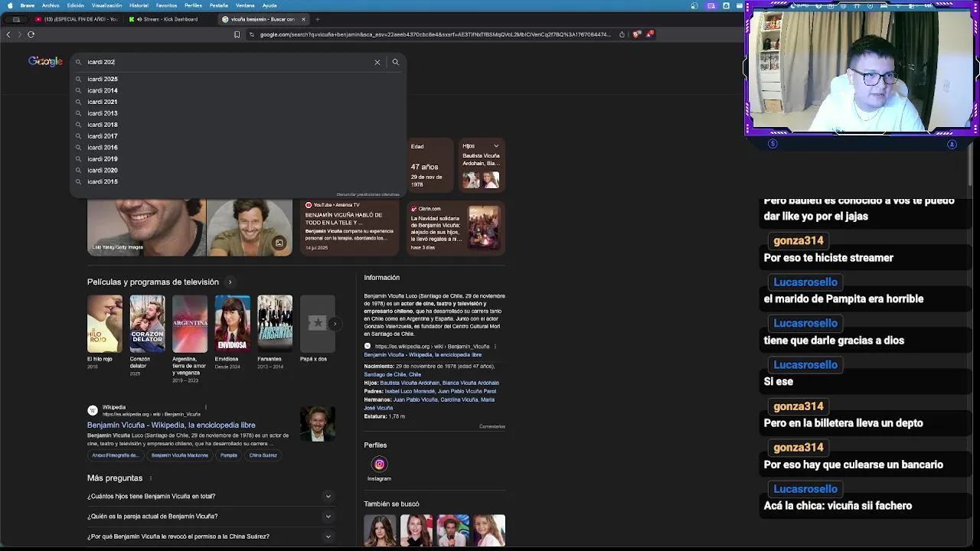Image resolution: width=980 pixels, height=551 pixels.
Task: Open the Instagram profile icon
Action: [x=379, y=464]
